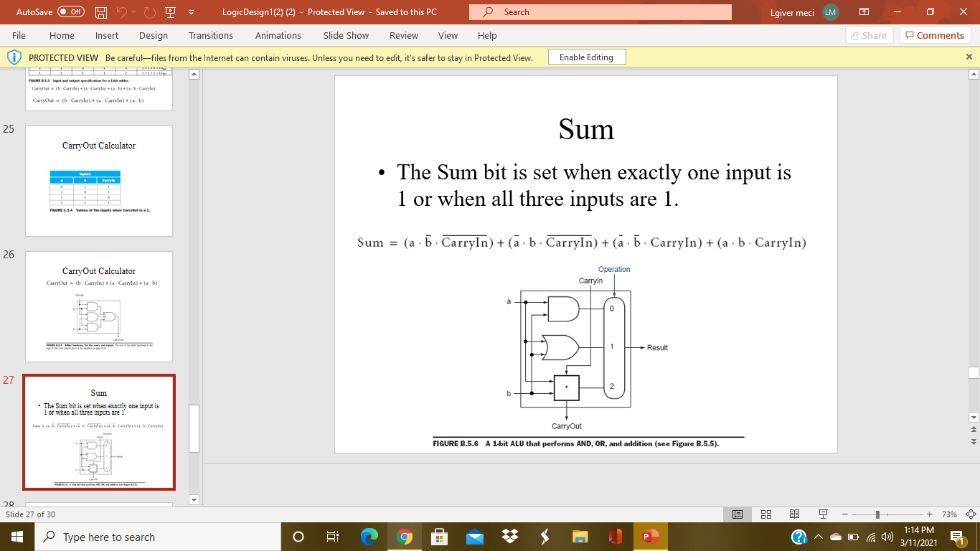
Task: Click the Protected View shield icon
Action: pos(14,57)
